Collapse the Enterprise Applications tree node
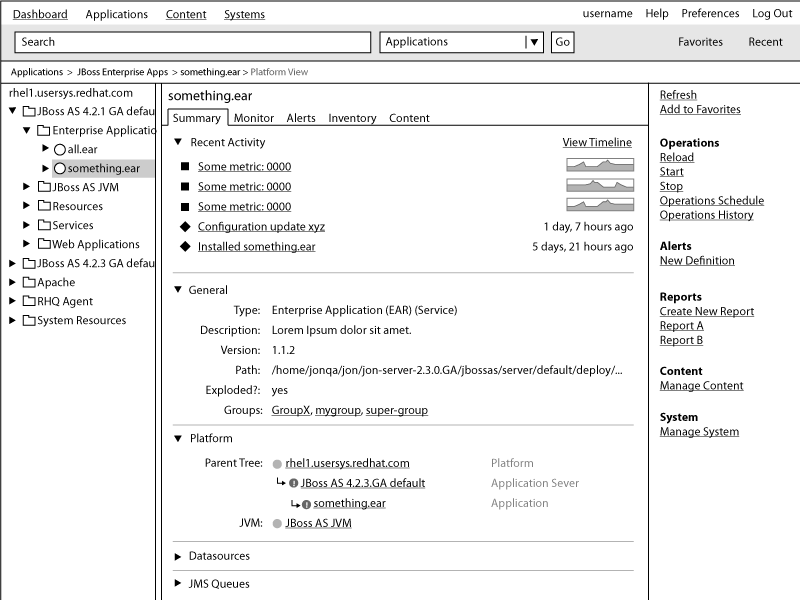This screenshot has height=600, width=800. (x=27, y=130)
